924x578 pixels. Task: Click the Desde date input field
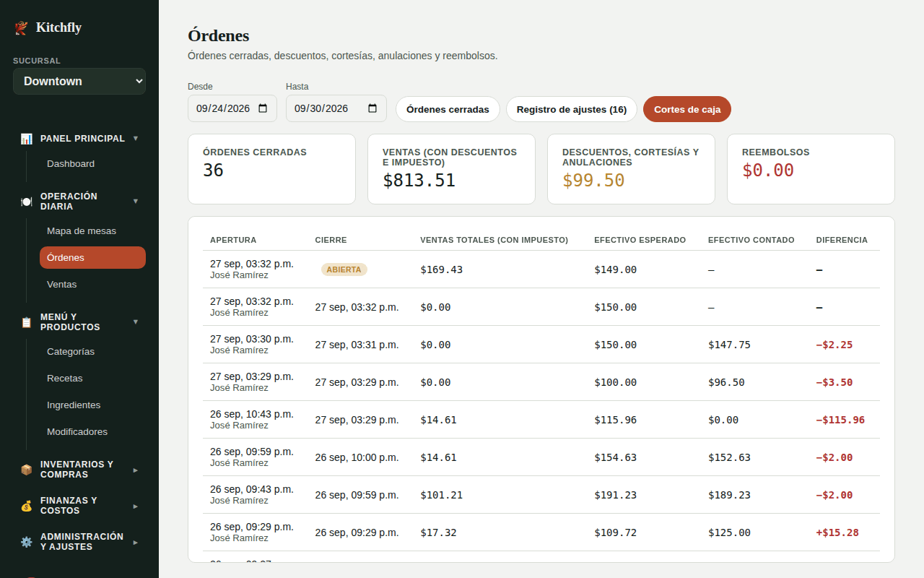pos(232,108)
